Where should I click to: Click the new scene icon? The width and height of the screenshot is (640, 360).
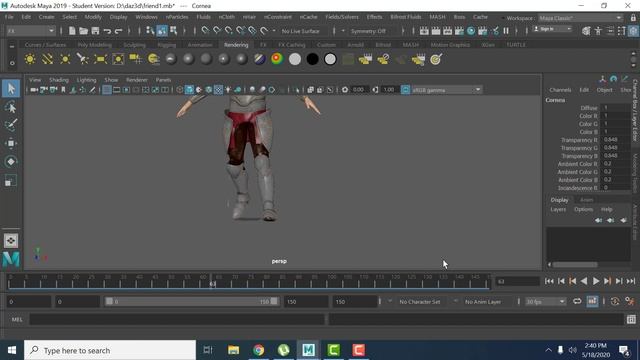[72, 31]
